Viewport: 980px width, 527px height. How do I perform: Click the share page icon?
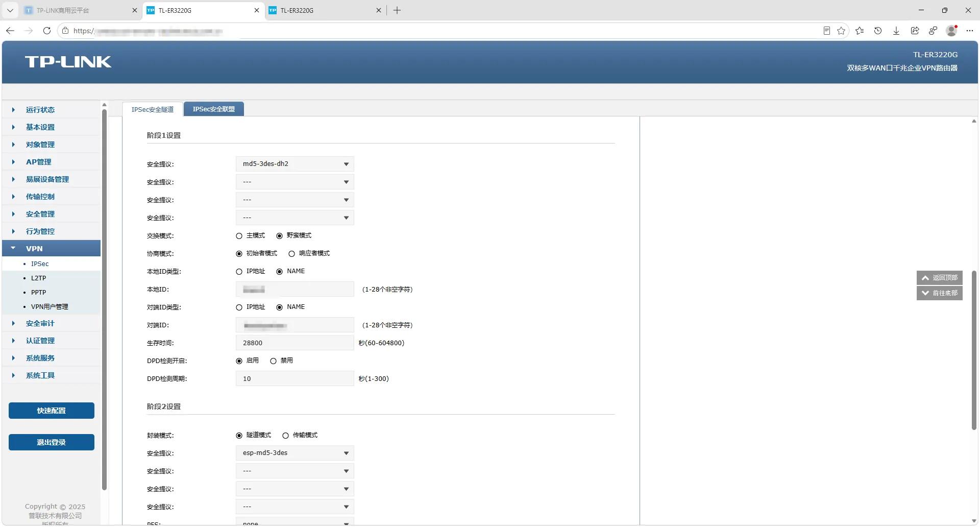915,31
